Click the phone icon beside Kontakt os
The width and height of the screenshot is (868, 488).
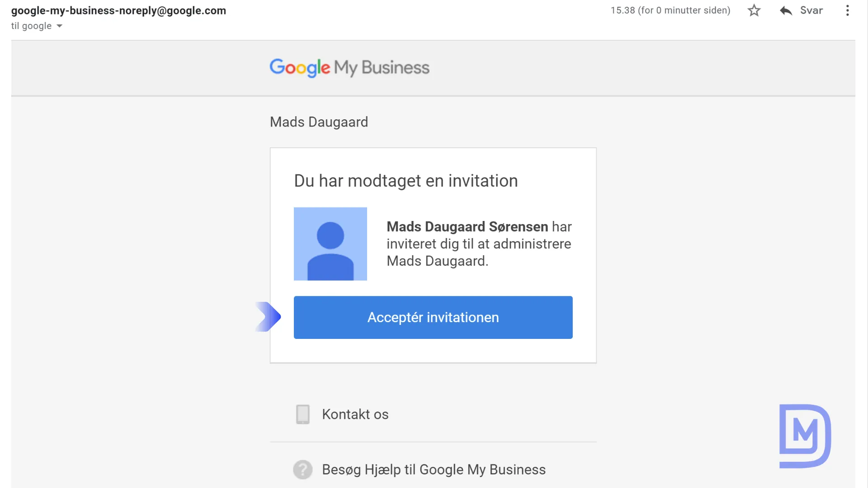pos(303,414)
